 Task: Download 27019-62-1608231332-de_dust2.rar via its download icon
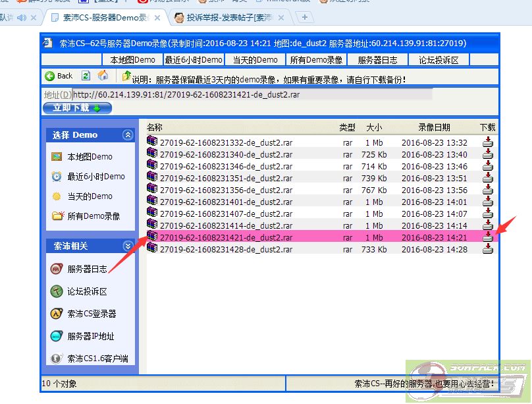(x=487, y=142)
